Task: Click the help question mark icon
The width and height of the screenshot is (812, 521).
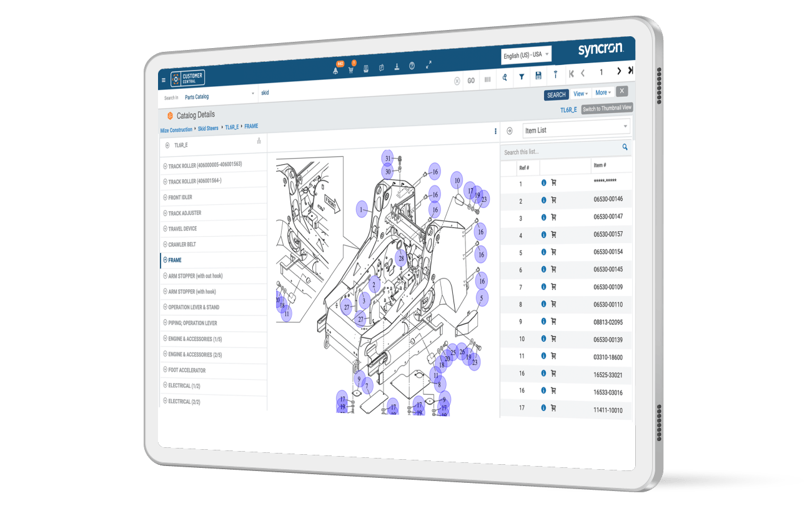Action: tap(412, 66)
